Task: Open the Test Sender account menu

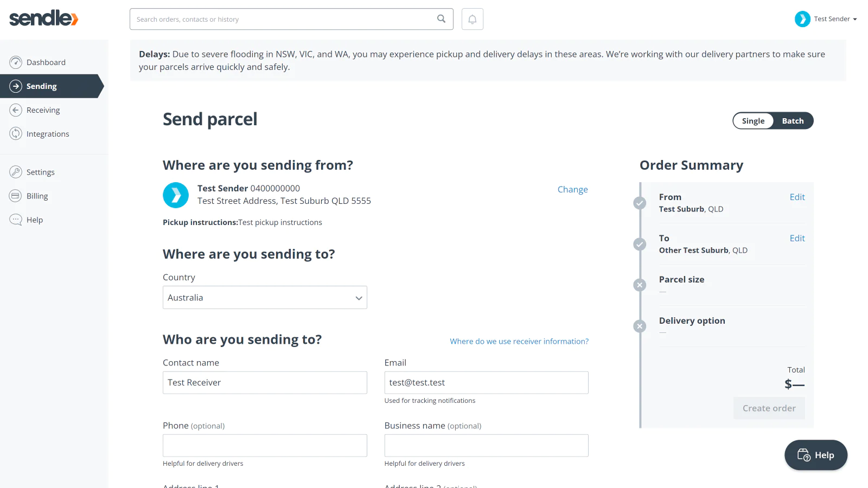Action: (x=826, y=19)
